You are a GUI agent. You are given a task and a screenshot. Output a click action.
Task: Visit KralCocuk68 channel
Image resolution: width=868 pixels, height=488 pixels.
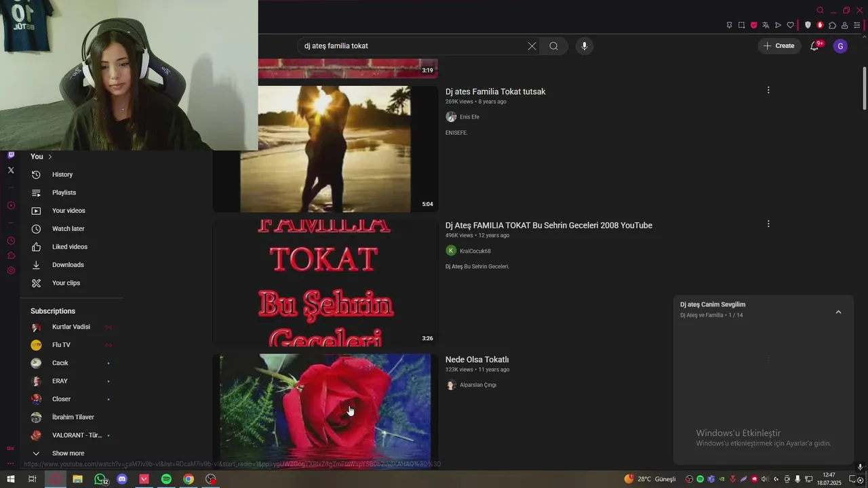point(475,251)
